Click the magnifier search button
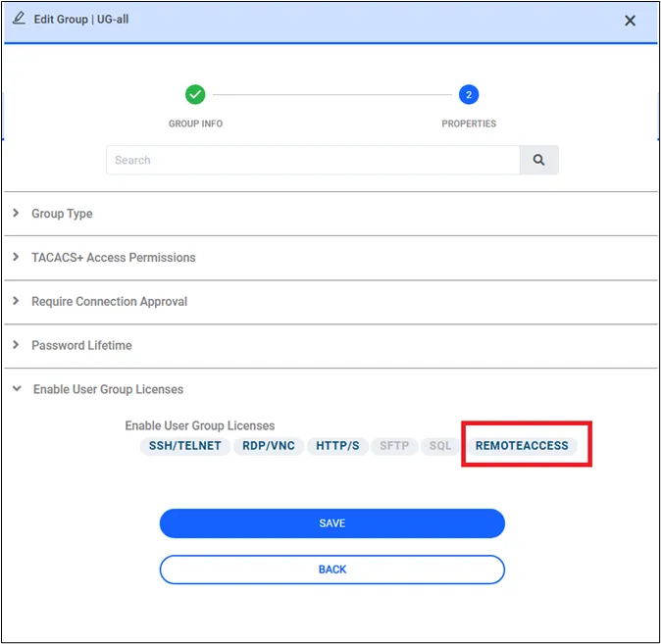Image resolution: width=661 pixels, height=644 pixels. pos(538,160)
